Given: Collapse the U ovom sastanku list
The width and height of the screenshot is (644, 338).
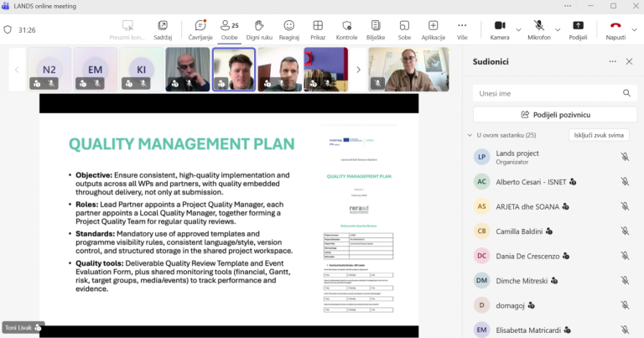Looking at the screenshot, I should point(470,135).
